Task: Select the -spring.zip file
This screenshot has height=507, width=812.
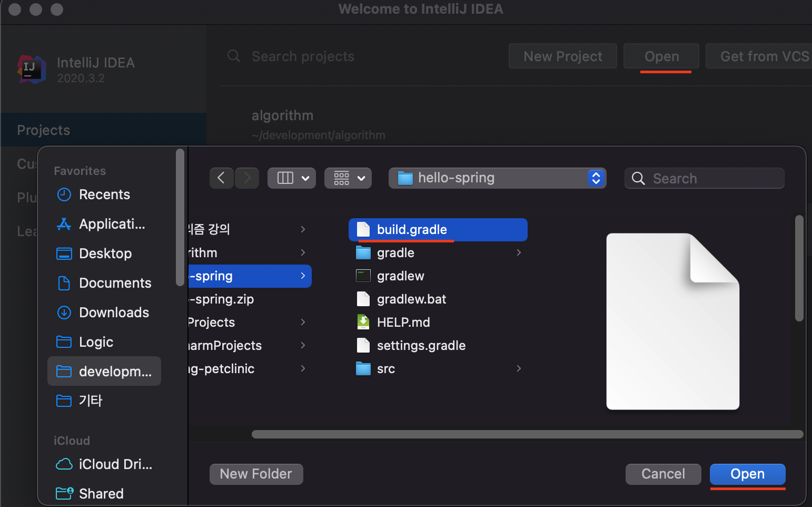Action: [250, 299]
